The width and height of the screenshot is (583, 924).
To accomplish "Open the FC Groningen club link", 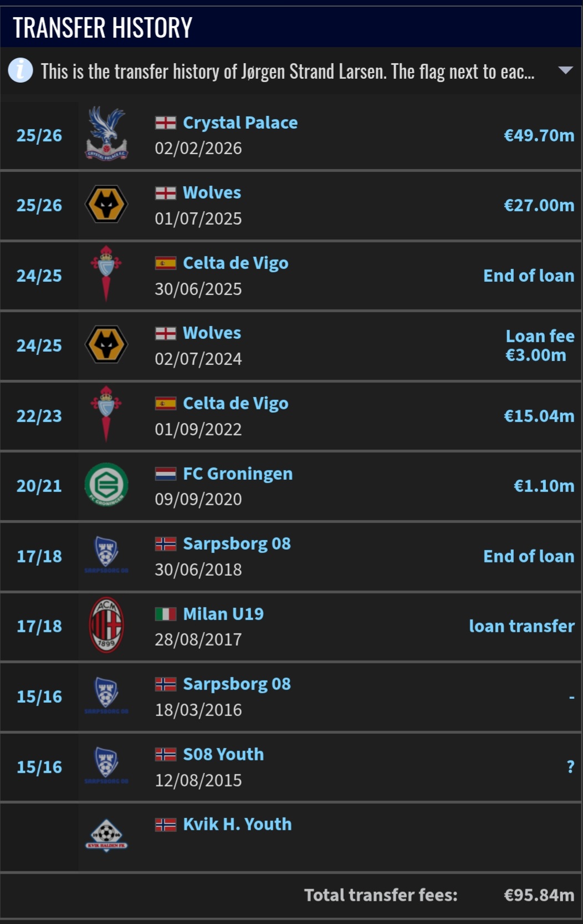I will point(238,474).
